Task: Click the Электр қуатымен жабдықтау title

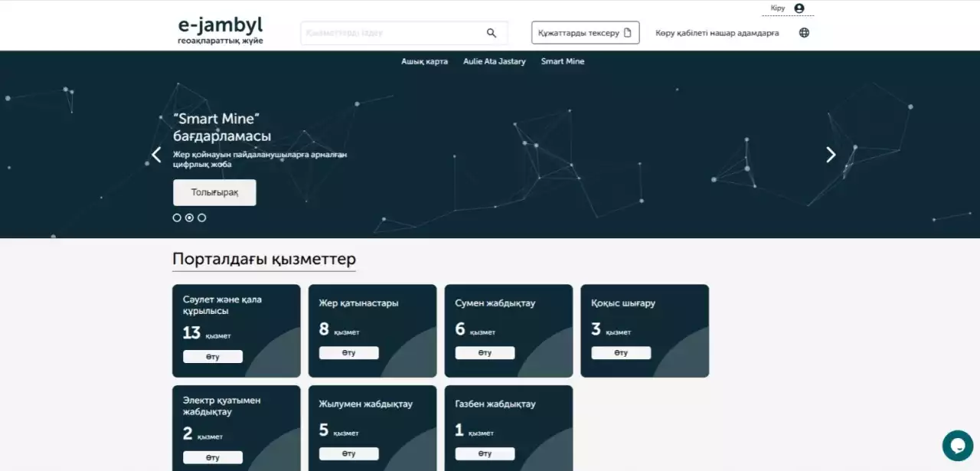Action: click(222, 406)
